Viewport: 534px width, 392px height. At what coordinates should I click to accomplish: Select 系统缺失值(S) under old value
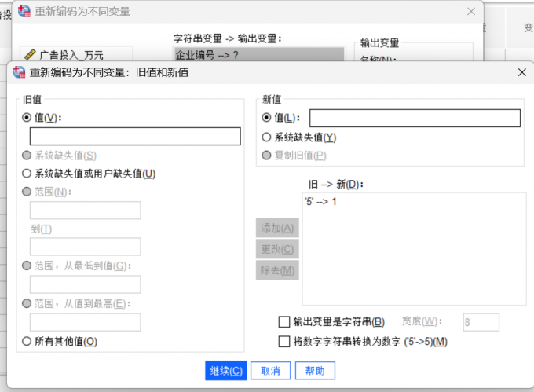(x=27, y=156)
